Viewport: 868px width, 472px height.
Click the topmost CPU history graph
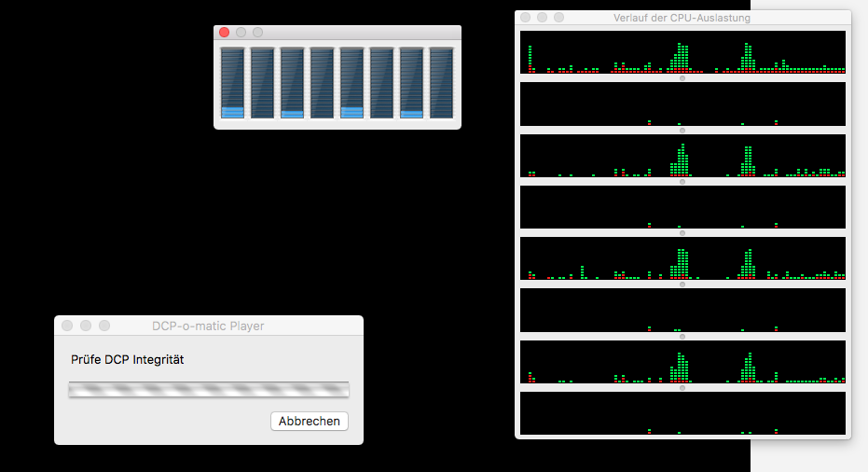[x=682, y=52]
